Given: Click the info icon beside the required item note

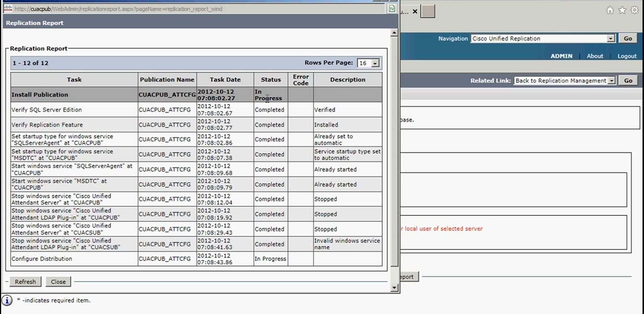Looking at the screenshot, I should pos(7,300).
